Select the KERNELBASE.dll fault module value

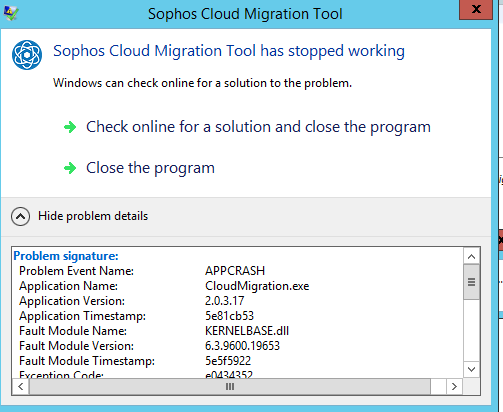coord(247,331)
